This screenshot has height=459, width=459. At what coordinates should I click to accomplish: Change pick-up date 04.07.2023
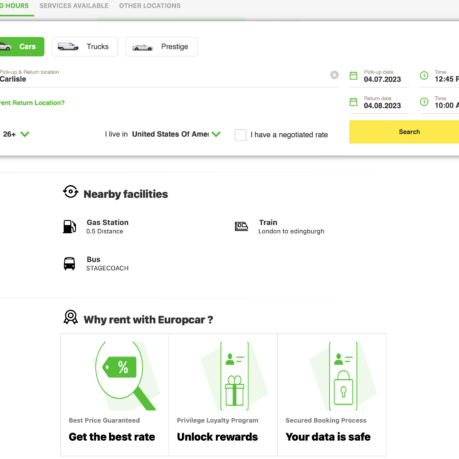click(382, 79)
